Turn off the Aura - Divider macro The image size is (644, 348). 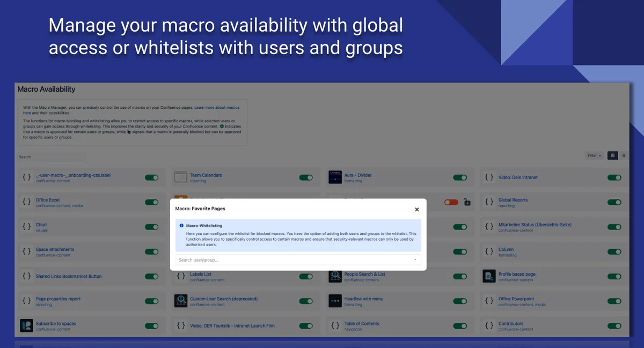tap(460, 177)
